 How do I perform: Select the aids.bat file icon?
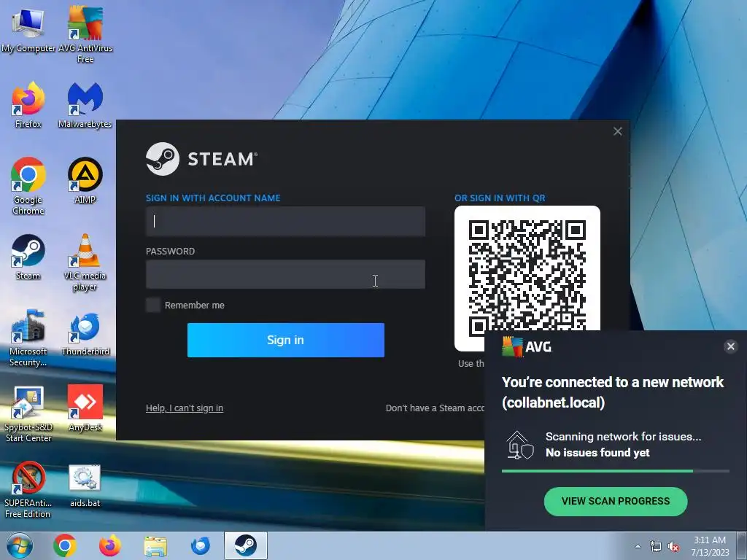[85, 485]
